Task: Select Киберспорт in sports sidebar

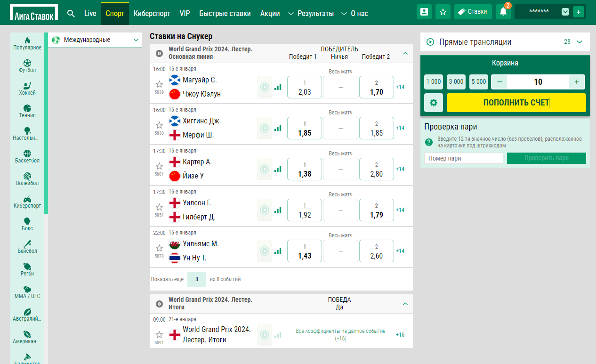Action: (x=27, y=202)
